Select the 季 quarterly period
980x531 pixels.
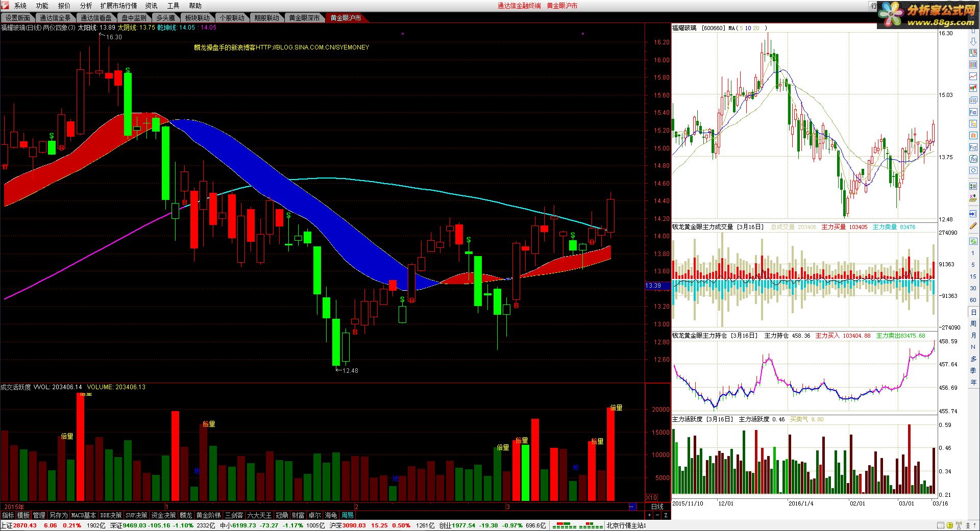pyautogui.click(x=973, y=370)
